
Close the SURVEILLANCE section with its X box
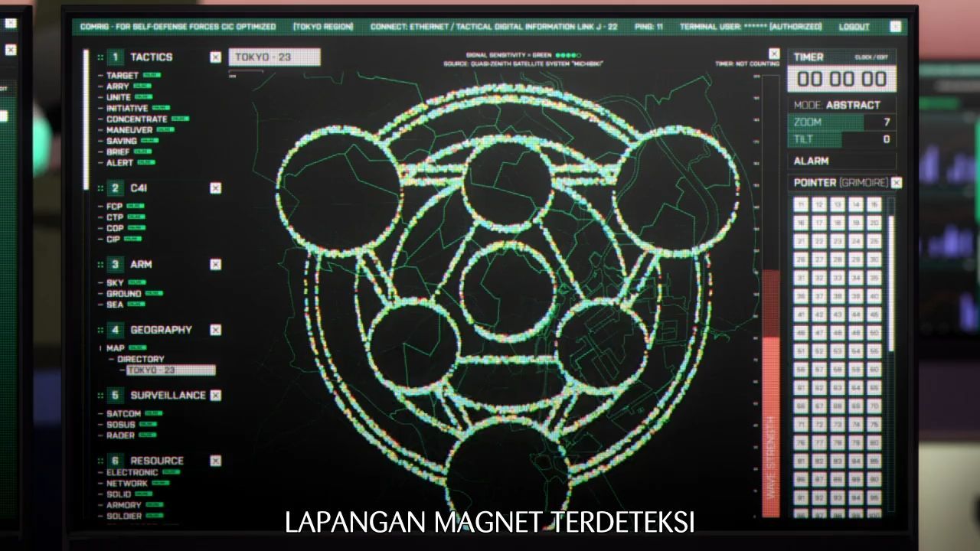point(216,396)
